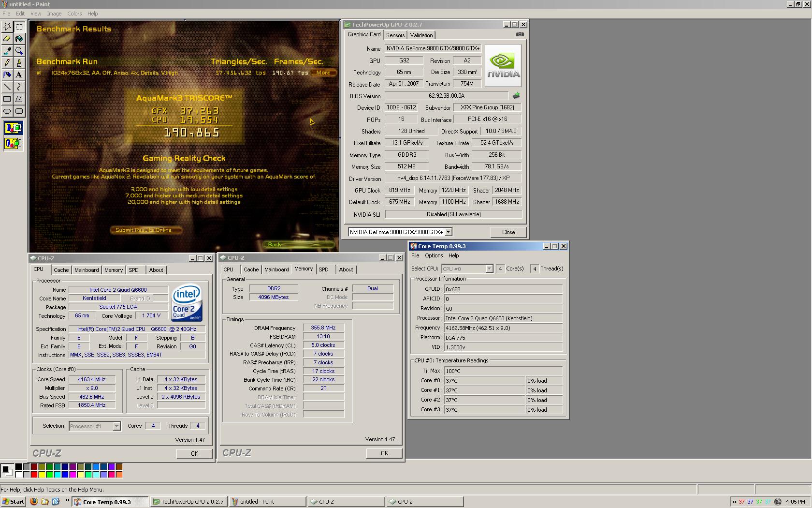The height and width of the screenshot is (508, 812).
Task: Select the Curve tool in Paint
Action: click(x=19, y=87)
